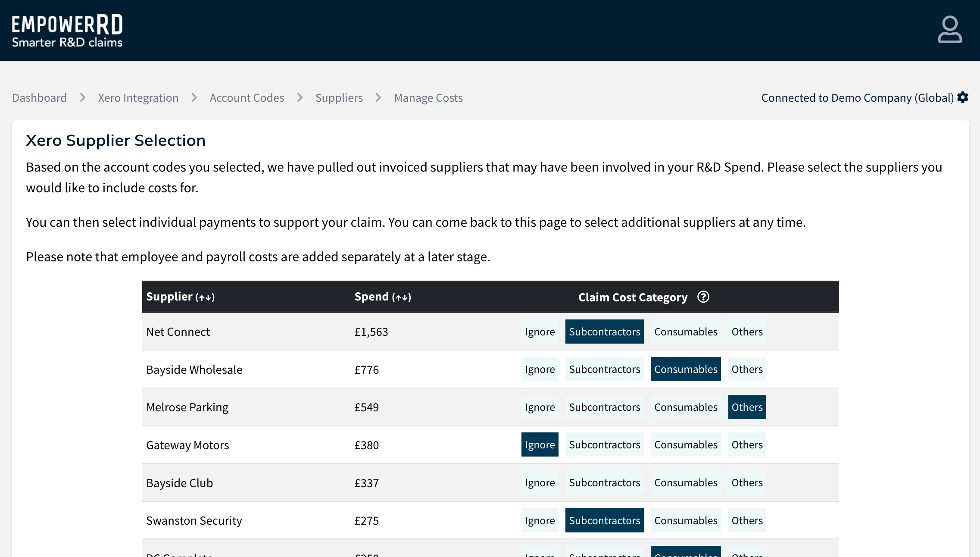The image size is (980, 557).
Task: Open Xero Integration breadcrumb
Action: (138, 98)
